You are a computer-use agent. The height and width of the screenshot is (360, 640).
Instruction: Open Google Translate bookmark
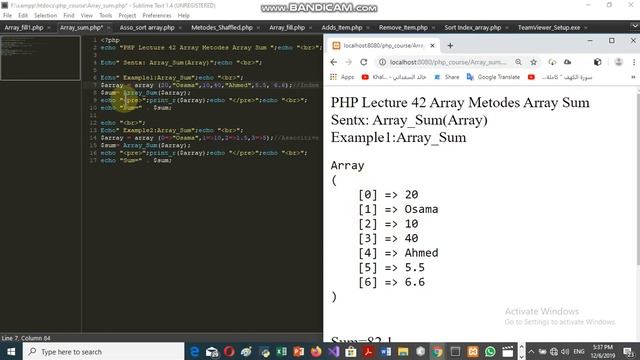click(x=493, y=77)
